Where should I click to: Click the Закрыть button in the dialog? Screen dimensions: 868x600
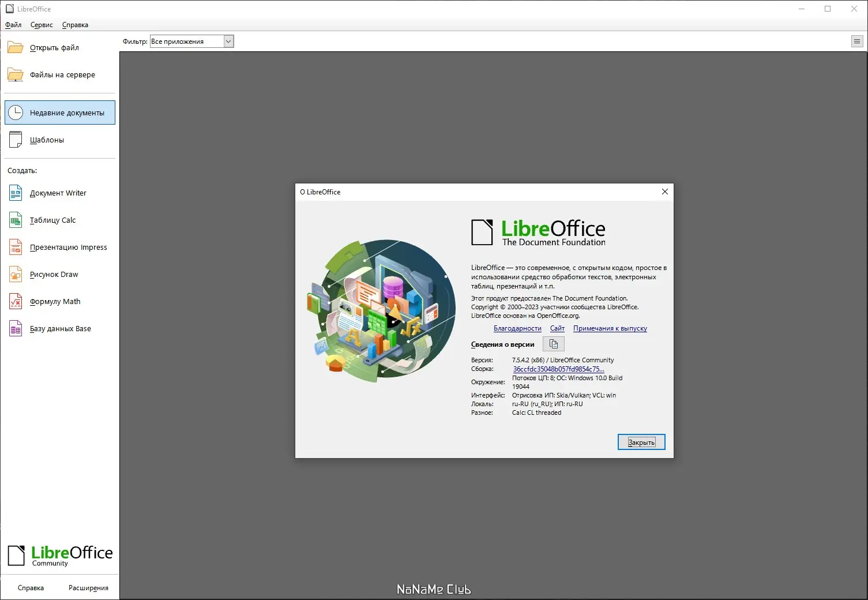point(641,442)
